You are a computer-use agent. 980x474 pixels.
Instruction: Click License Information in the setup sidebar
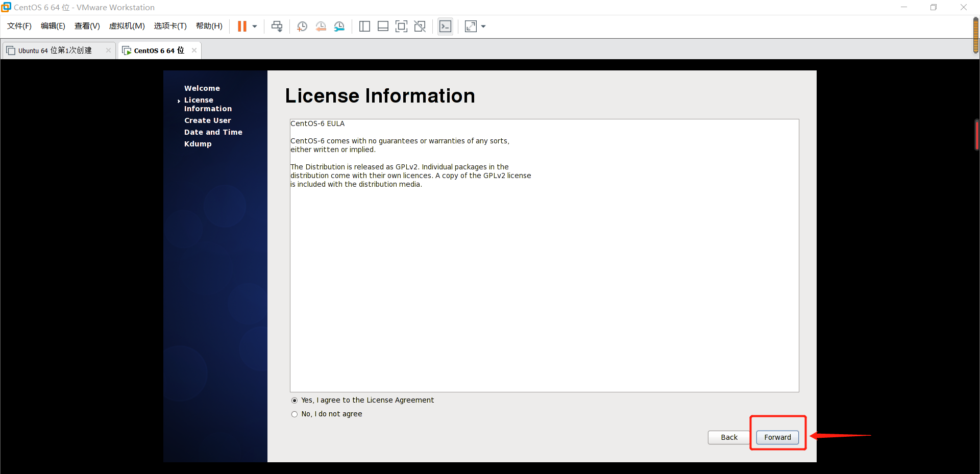tap(208, 104)
